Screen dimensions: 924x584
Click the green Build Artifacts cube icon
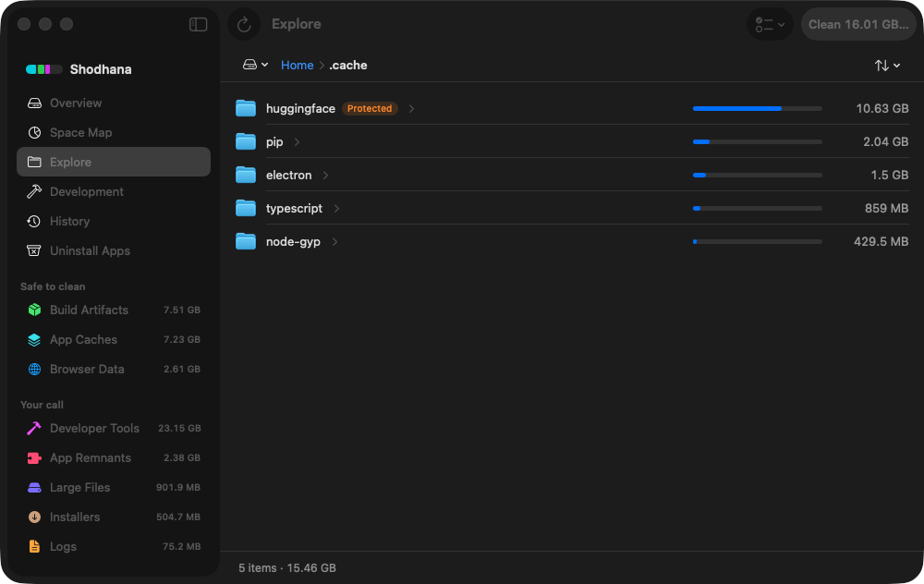(x=34, y=310)
